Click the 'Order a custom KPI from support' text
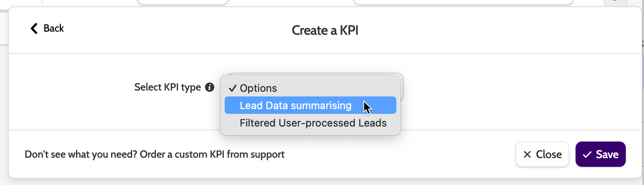644x185 pixels. click(212, 155)
